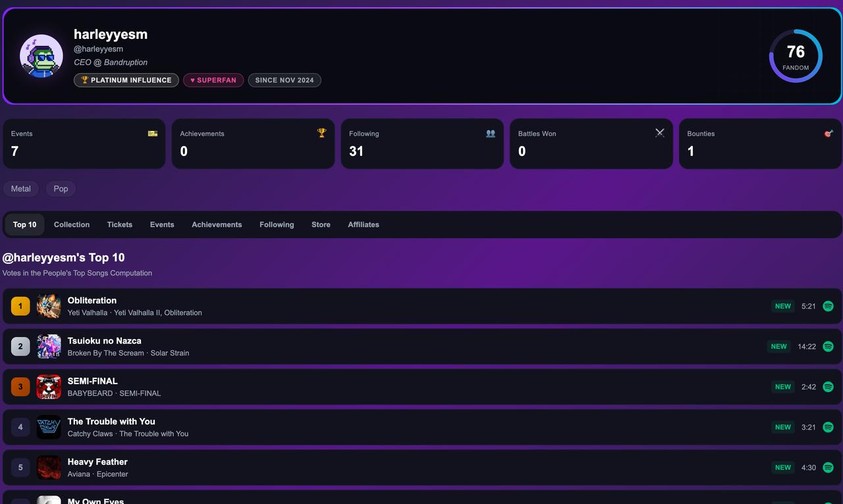The height and width of the screenshot is (504, 843).
Task: Click the 5:21 duration text
Action: tap(809, 306)
